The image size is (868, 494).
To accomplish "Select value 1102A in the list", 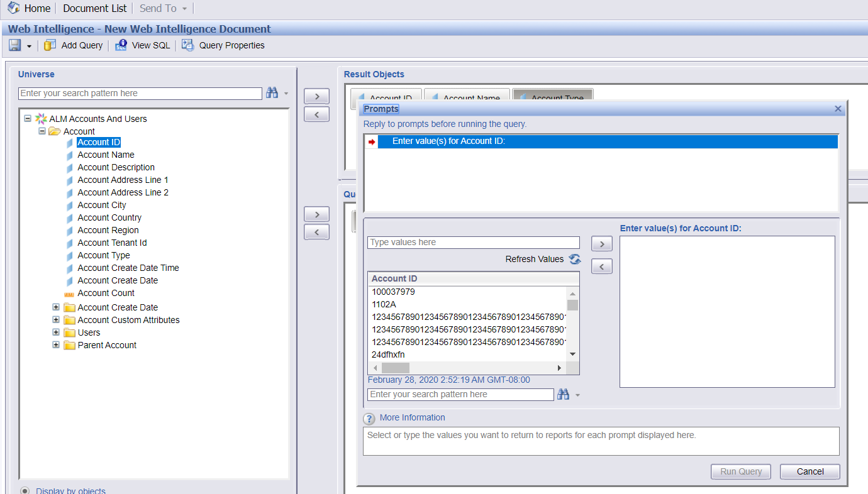I will [x=384, y=304].
